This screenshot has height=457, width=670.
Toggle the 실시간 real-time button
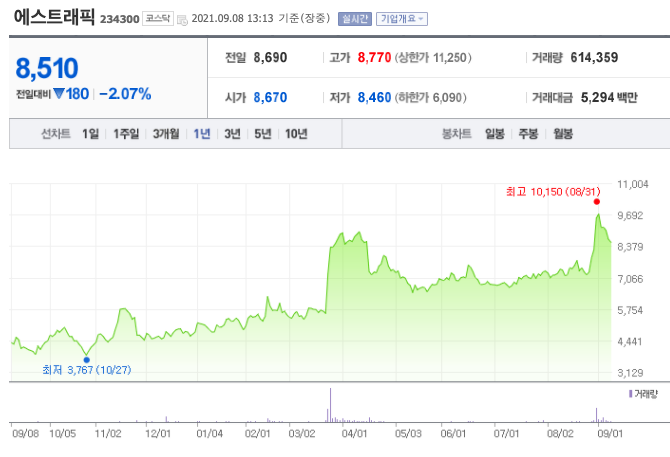pyautogui.click(x=355, y=19)
